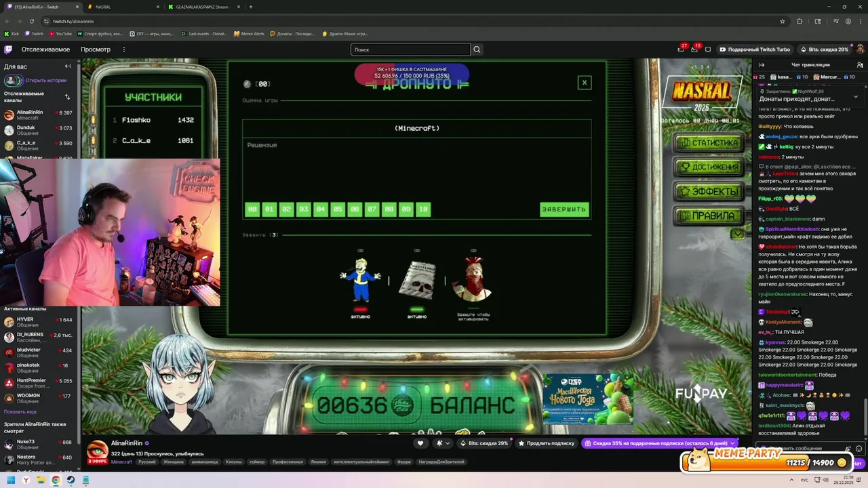The width and height of the screenshot is (868, 488).
Task: Click the Рецензия review text field
Action: point(416,168)
